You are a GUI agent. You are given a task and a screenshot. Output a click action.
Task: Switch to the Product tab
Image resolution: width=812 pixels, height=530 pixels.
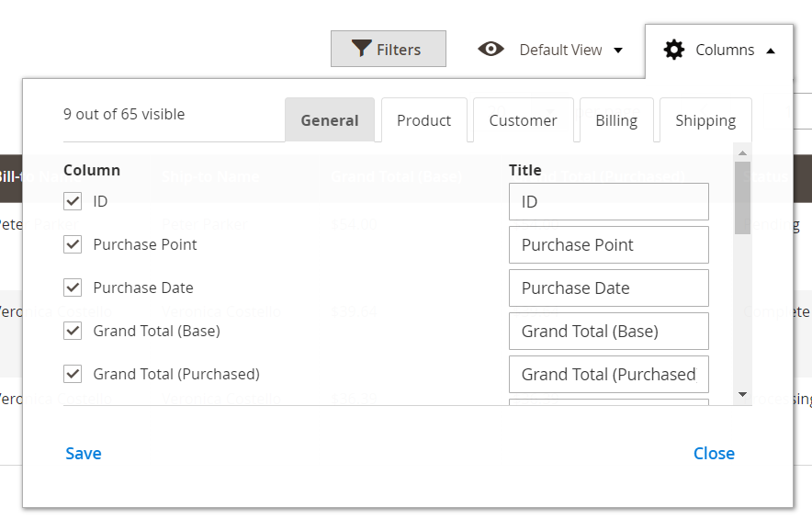pyautogui.click(x=424, y=120)
